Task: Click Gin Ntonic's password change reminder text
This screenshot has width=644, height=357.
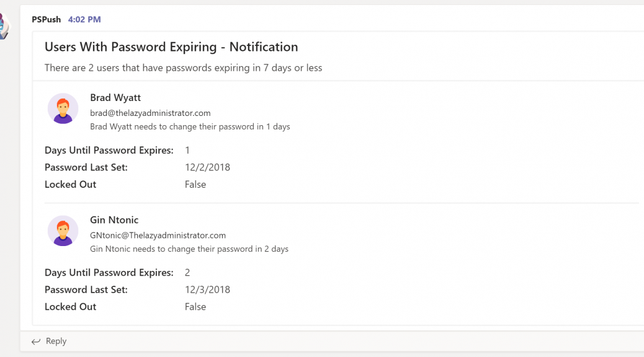Action: pyautogui.click(x=189, y=249)
